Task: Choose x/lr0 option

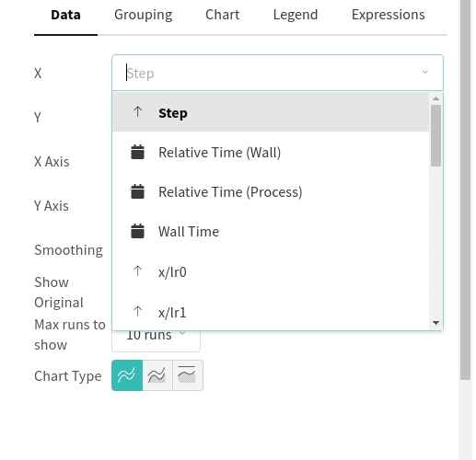Action: click(x=271, y=271)
